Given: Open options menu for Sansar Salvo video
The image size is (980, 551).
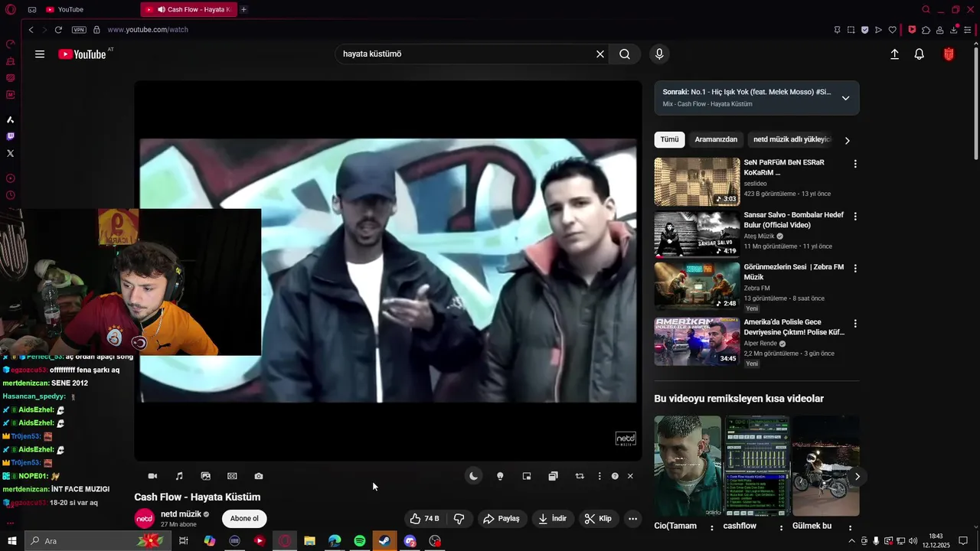Looking at the screenshot, I should click(x=855, y=217).
